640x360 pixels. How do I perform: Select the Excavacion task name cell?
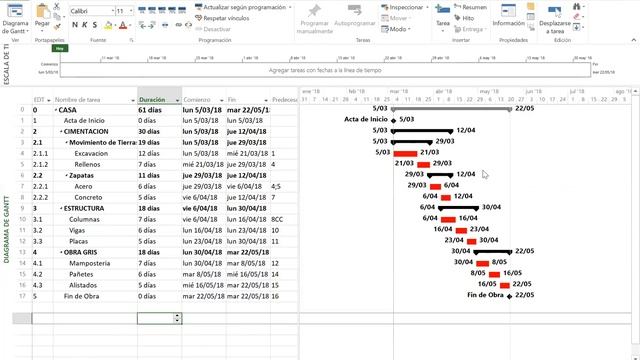[96, 154]
